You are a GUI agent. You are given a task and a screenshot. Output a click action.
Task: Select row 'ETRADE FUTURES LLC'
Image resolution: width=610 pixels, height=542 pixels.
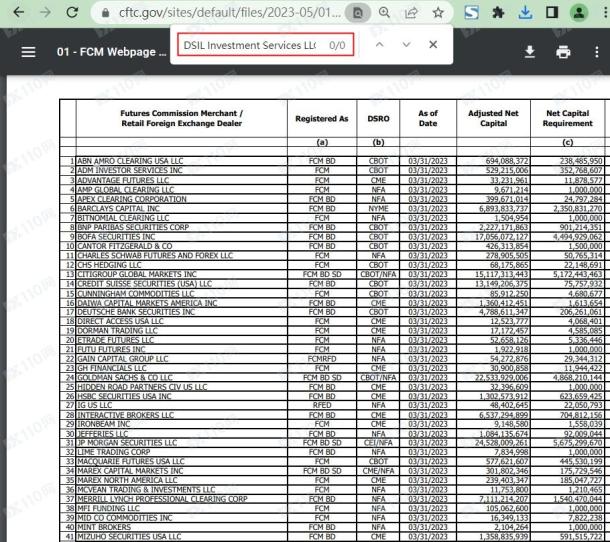[332, 340]
